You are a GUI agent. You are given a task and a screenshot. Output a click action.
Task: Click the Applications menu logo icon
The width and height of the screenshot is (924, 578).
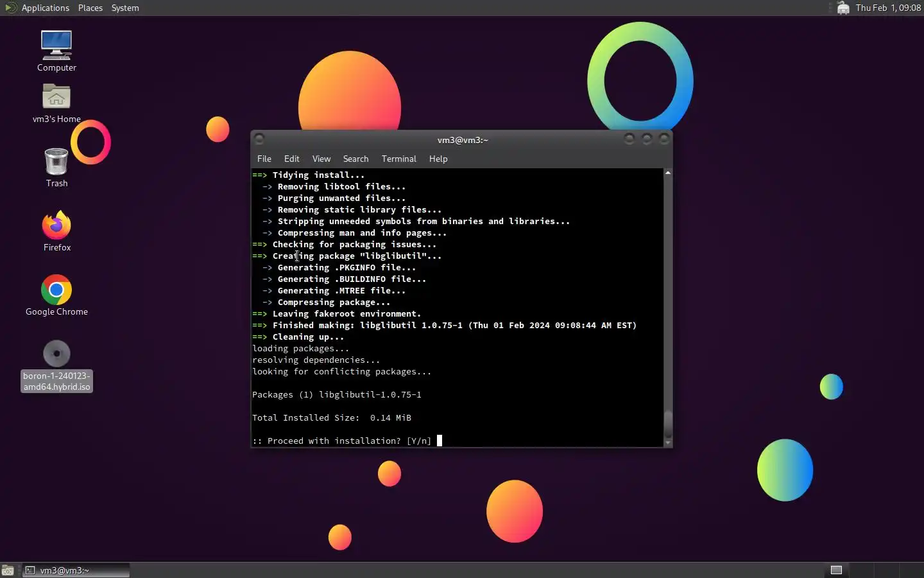tap(10, 8)
